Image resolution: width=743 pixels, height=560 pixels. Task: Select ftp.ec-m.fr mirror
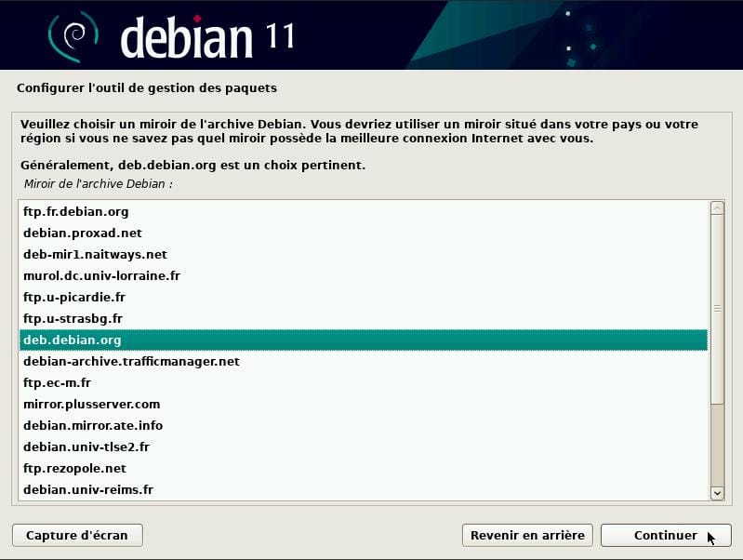[x=364, y=382]
